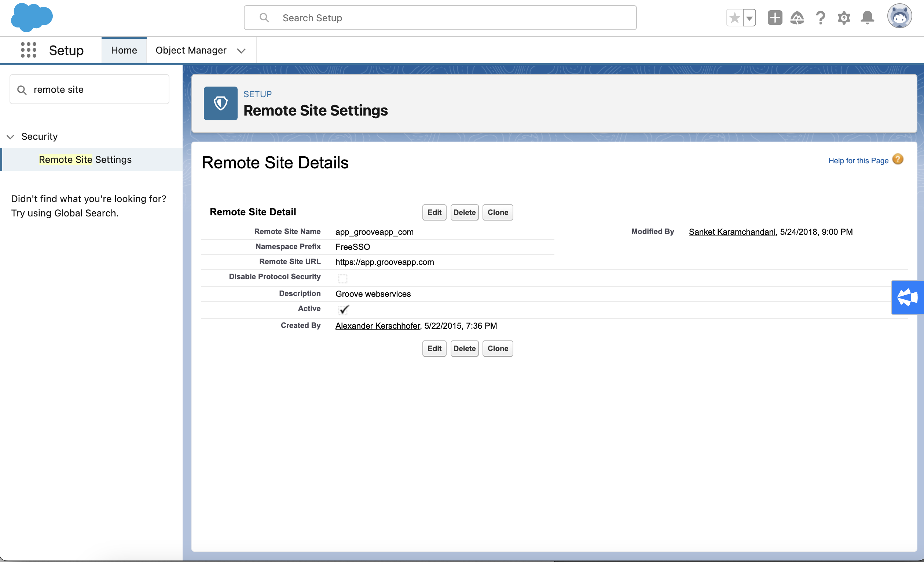Image resolution: width=924 pixels, height=562 pixels.
Task: Click the bottom Clone button
Action: point(498,348)
